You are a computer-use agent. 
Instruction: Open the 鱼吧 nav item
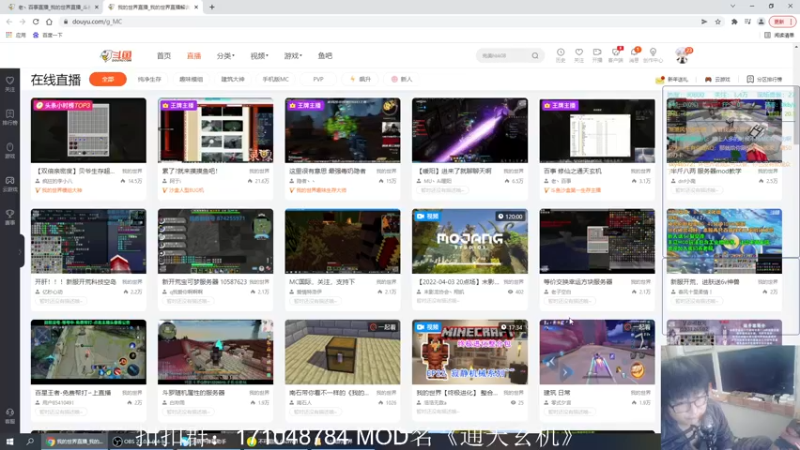coord(325,56)
